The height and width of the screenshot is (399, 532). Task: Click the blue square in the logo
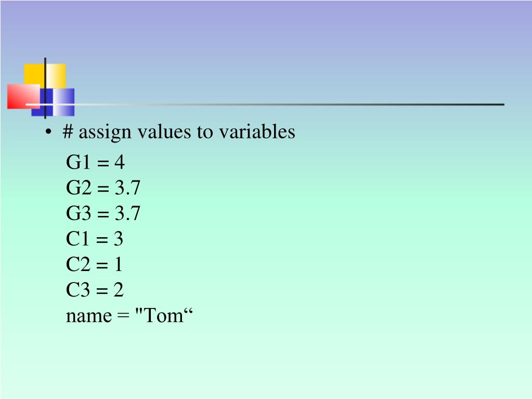(53, 102)
